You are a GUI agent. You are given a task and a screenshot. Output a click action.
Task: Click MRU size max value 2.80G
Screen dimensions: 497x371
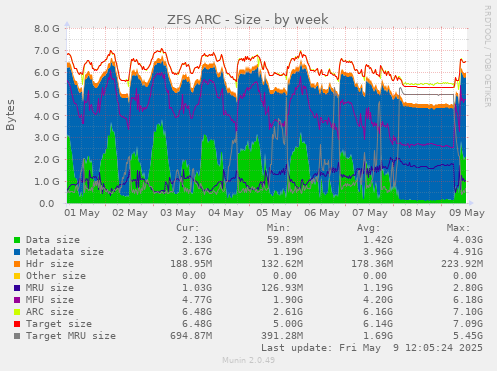point(468,288)
